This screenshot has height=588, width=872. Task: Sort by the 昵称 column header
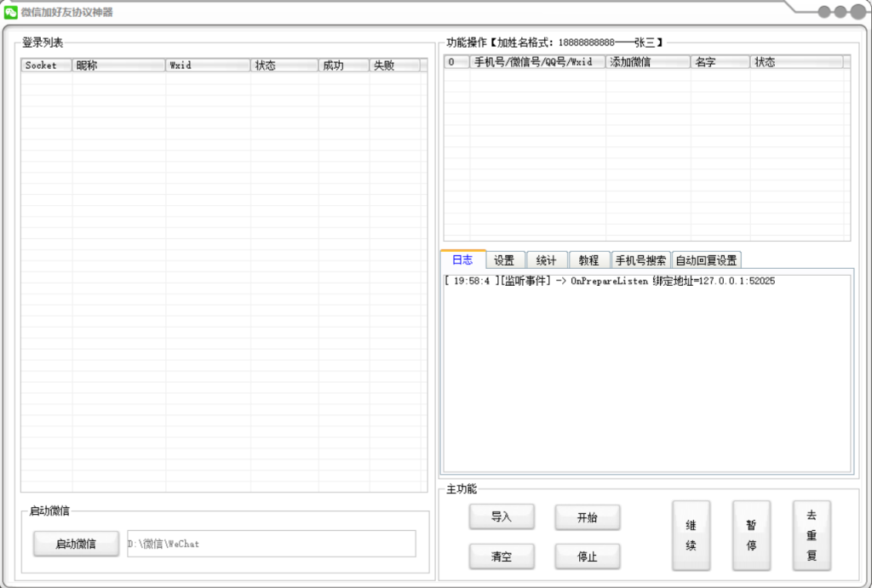coord(118,66)
